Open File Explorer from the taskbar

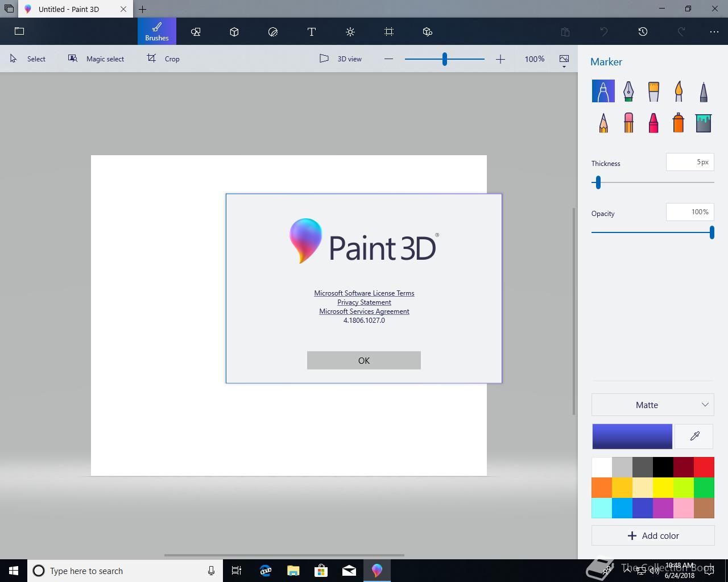coord(293,571)
